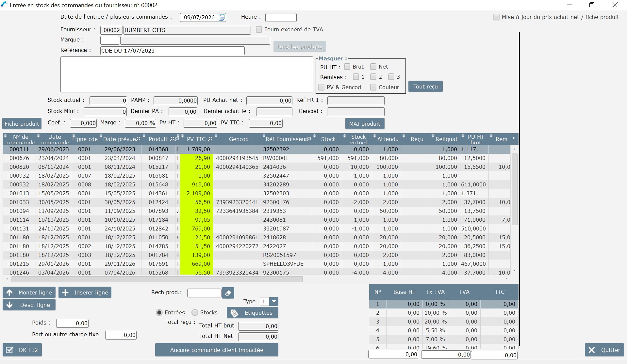The height and width of the screenshot is (364, 627).
Task: Click the table's scroll-up arrow
Action: coord(514,149)
